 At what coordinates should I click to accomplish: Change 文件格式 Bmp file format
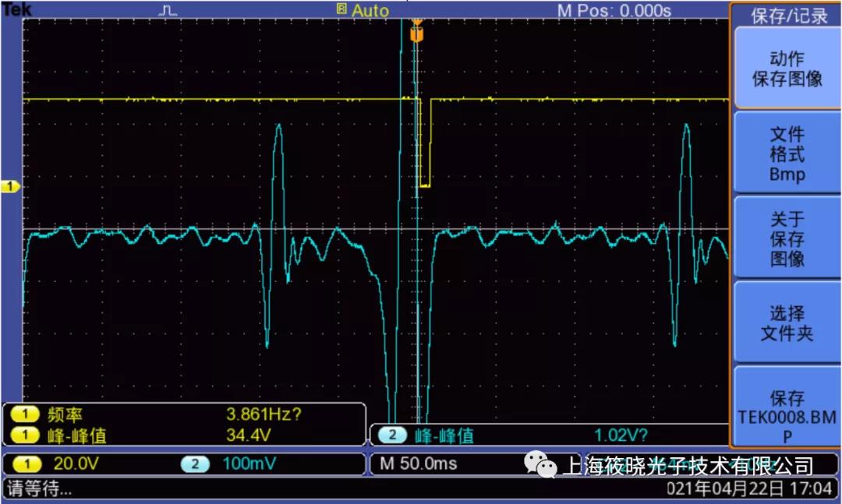click(786, 154)
